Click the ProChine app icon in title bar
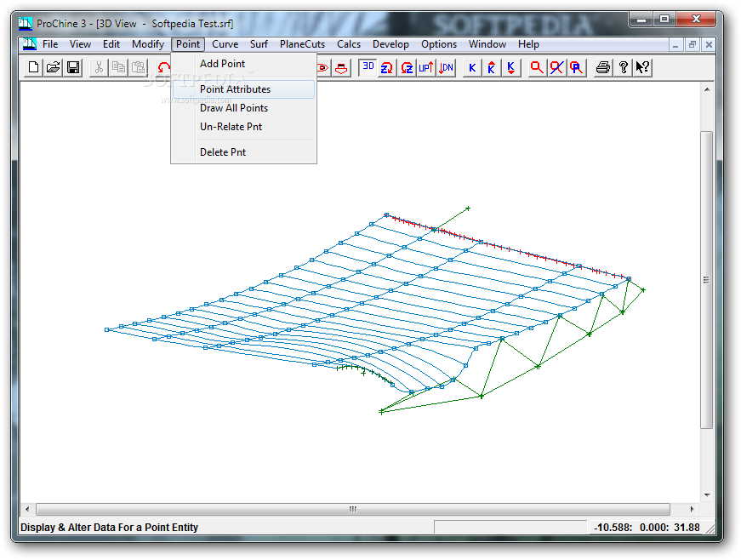Viewport: 741px width, 560px height. tap(26, 23)
